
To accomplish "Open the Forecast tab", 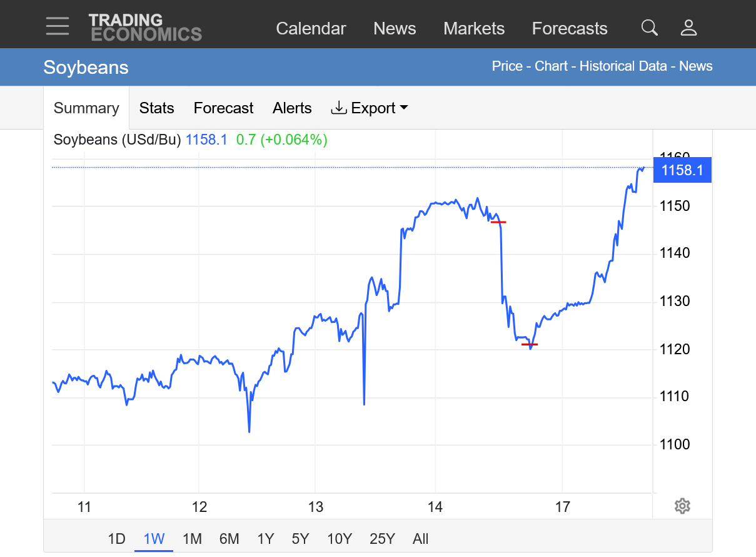I will [x=223, y=108].
